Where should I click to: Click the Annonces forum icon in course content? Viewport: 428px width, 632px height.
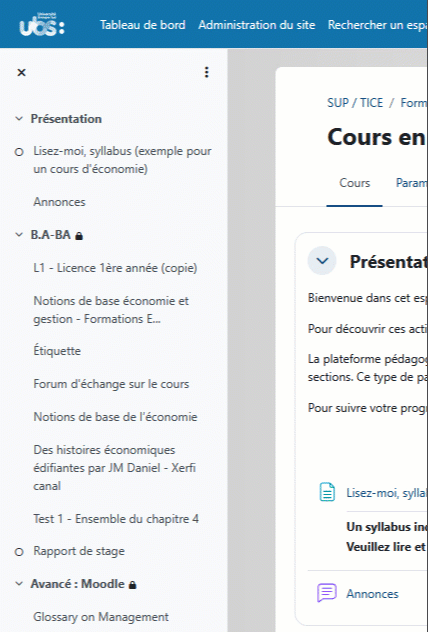(x=326, y=593)
